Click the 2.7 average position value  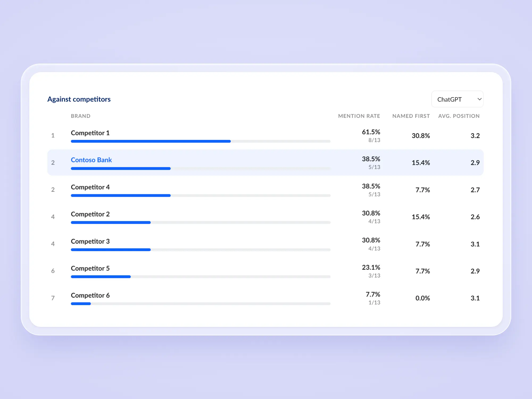coord(475,190)
